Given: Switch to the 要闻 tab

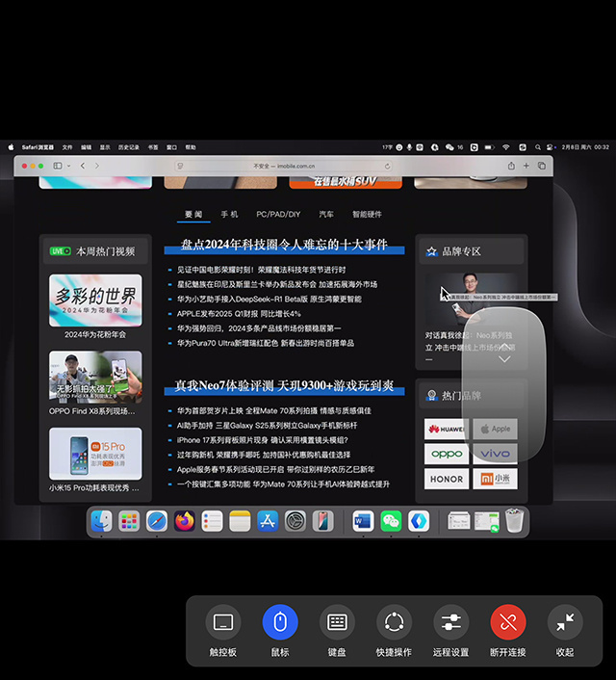Looking at the screenshot, I should tap(193, 214).
